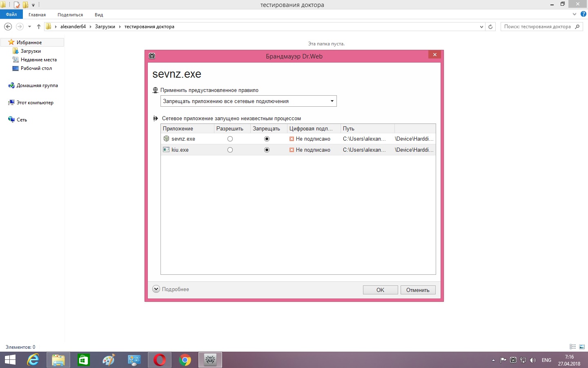Open the recent locations dropdown arrow

pyautogui.click(x=29, y=27)
